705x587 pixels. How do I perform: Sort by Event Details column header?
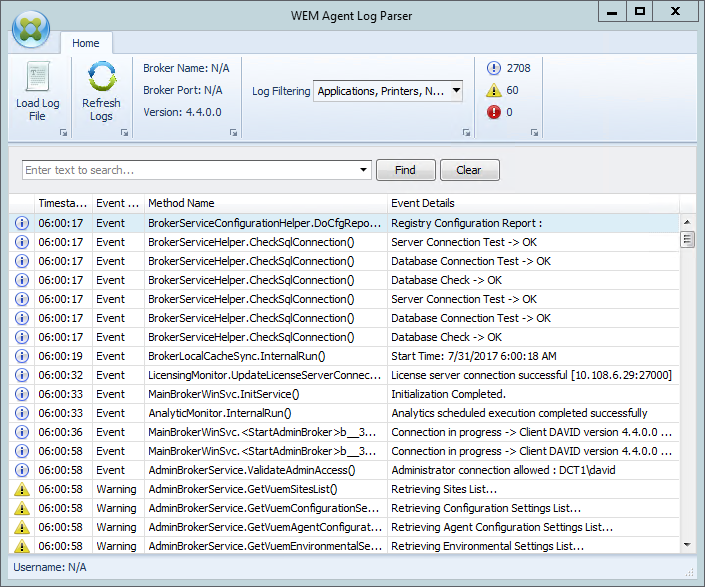pos(532,203)
